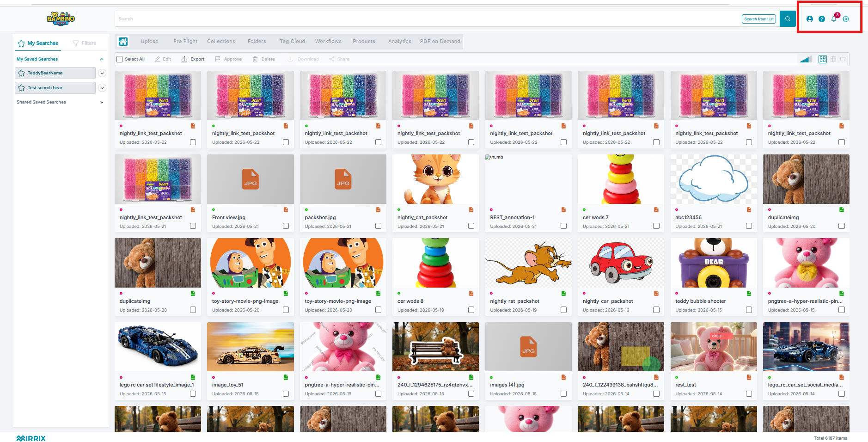Open the nightly_car_packshot thumbnail
This screenshot has width=868, height=442.
point(621,263)
